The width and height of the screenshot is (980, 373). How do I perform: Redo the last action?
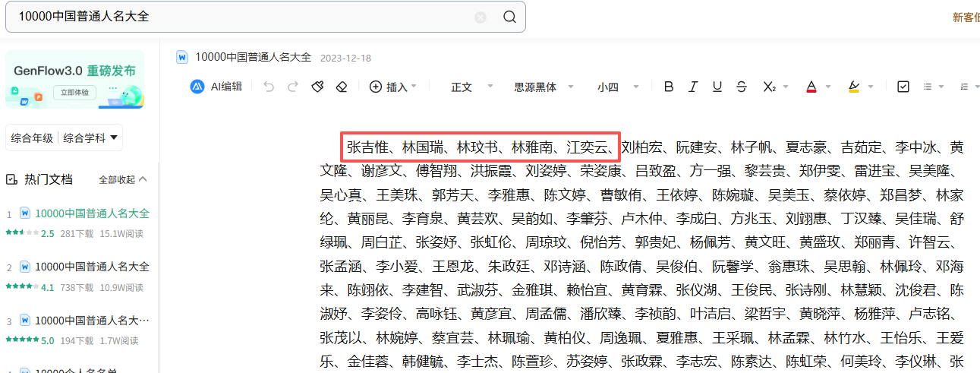coord(292,87)
